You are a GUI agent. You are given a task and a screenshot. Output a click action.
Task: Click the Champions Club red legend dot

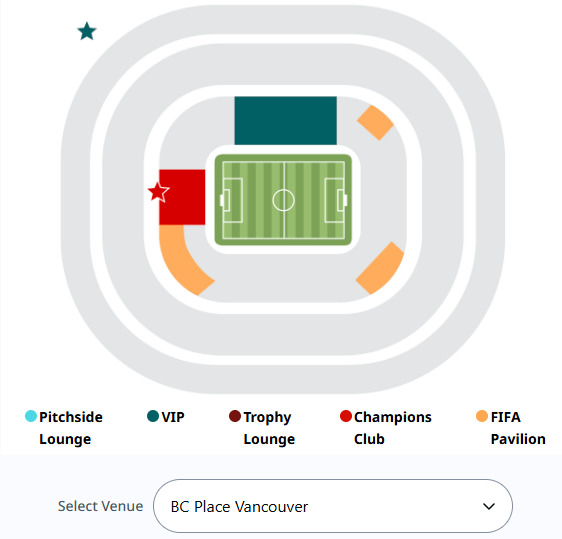coord(346,416)
